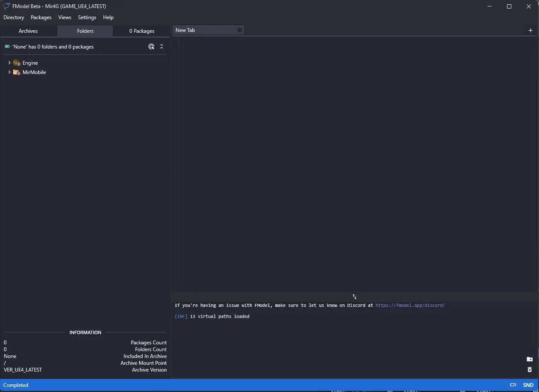Click the MirMobile folder icon
The image size is (539, 392).
point(17,72)
